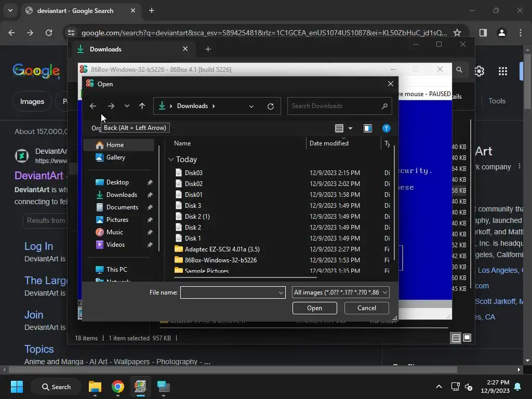Screen dimensions: 532x399
Task: Go up one folder level
Action: pos(142,106)
